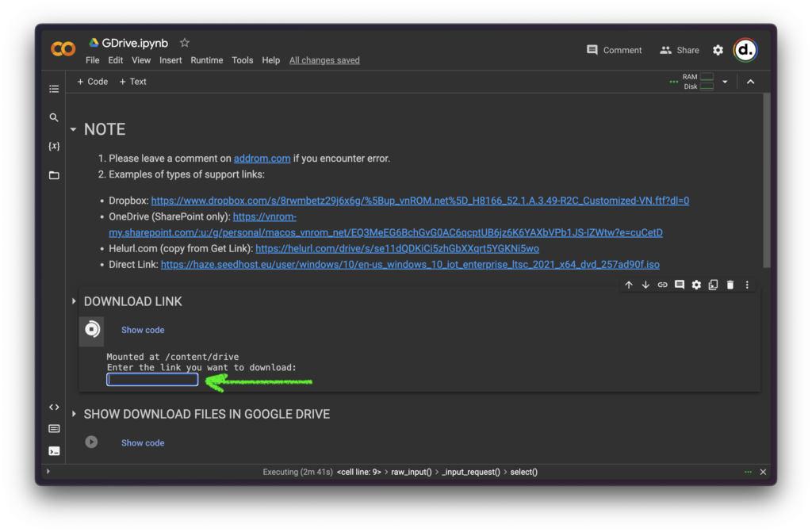
Task: Stop the running DOWNLOAD LINK cell
Action: click(x=92, y=330)
